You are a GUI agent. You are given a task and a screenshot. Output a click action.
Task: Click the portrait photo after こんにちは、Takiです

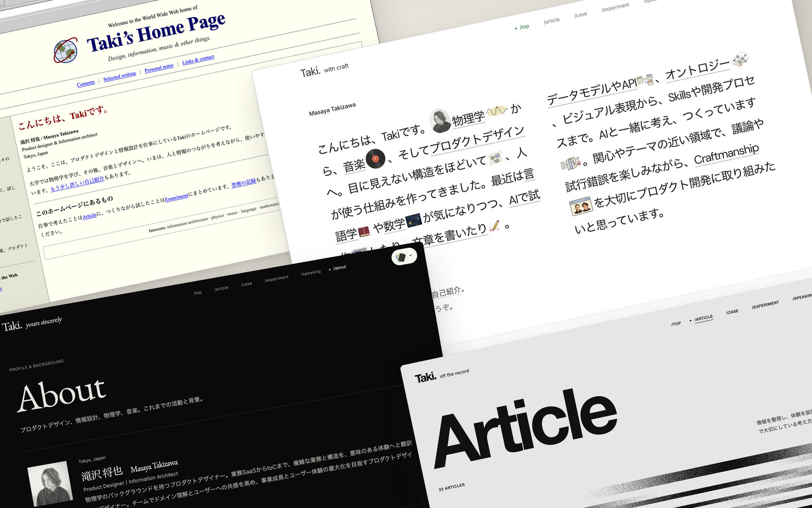[440, 120]
